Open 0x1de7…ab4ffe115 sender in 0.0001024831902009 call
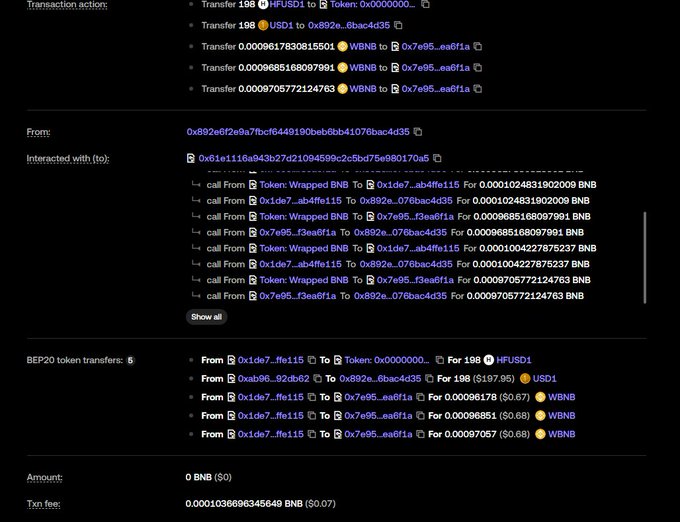The image size is (680, 522). click(x=300, y=201)
